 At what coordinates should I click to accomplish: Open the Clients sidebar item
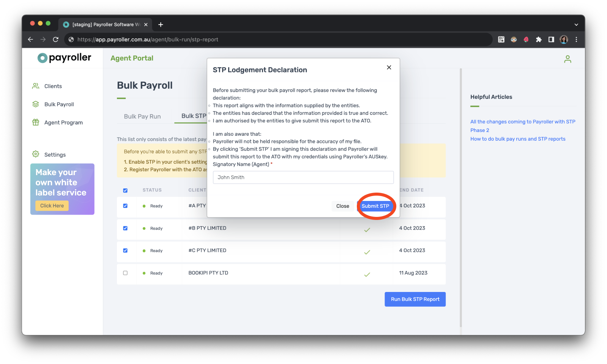tap(53, 86)
